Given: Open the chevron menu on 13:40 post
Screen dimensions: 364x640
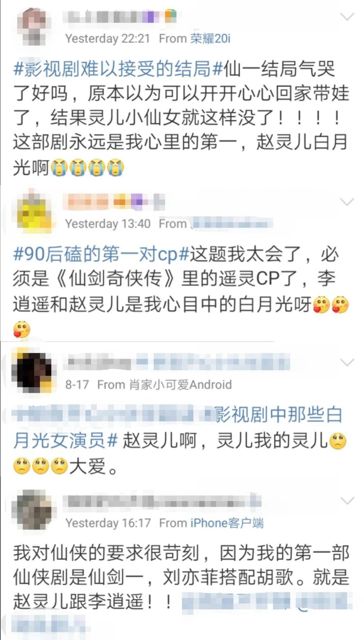Looking at the screenshot, I should (347, 201).
